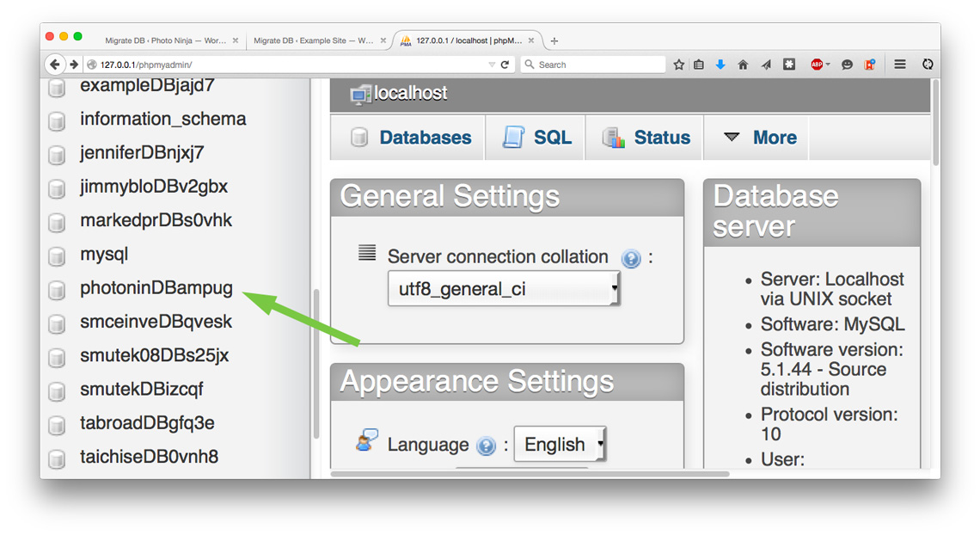Screen dimensions: 980x535
Task: Click the database icon beside taichiseDB0vnh8
Action: click(x=57, y=458)
